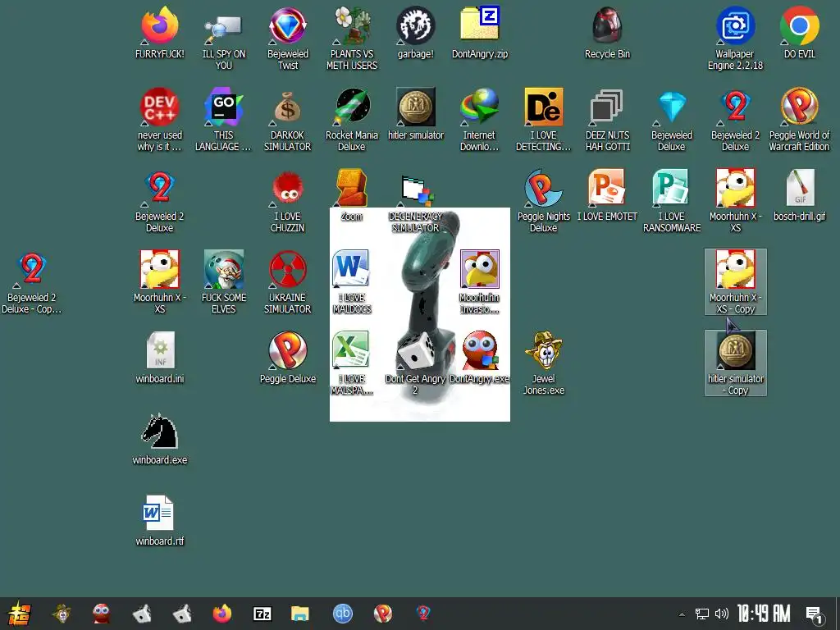Open 7-Zip from the taskbar

(x=262, y=614)
